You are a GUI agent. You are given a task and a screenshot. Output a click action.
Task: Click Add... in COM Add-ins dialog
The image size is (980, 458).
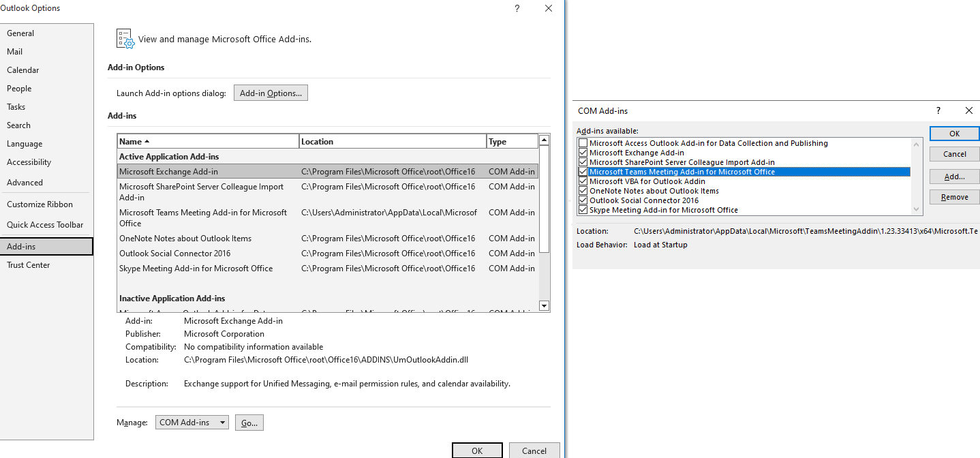(954, 177)
